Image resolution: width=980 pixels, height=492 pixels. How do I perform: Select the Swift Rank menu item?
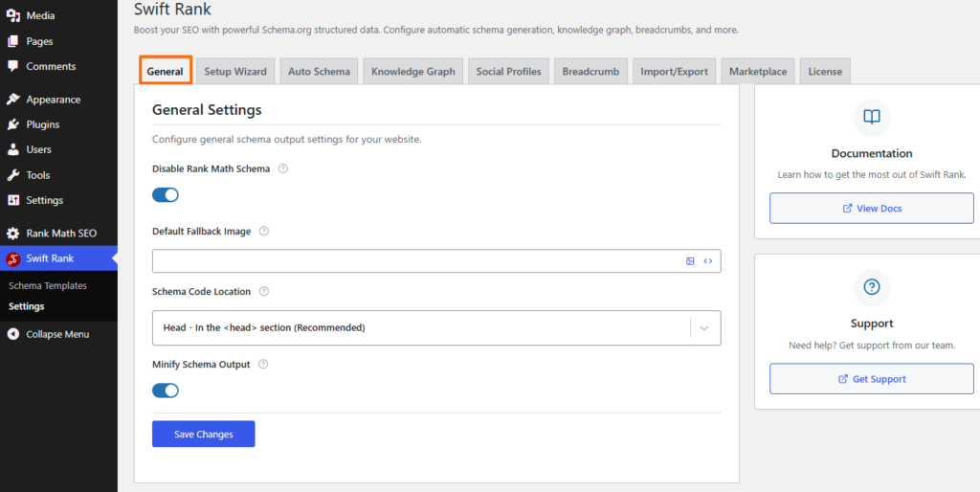coord(58,258)
